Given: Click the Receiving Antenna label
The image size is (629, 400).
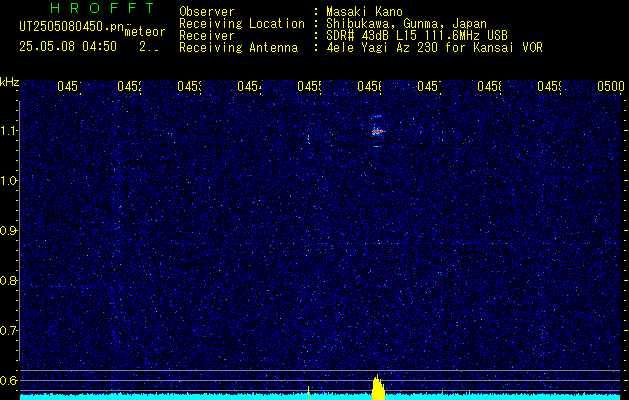Looking at the screenshot, I should (238, 48).
